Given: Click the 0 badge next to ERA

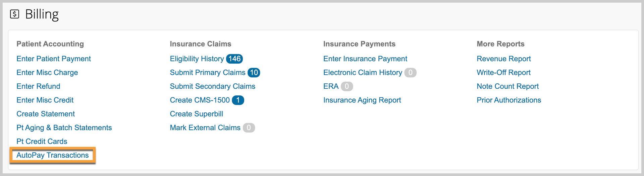Looking at the screenshot, I should 346,86.
